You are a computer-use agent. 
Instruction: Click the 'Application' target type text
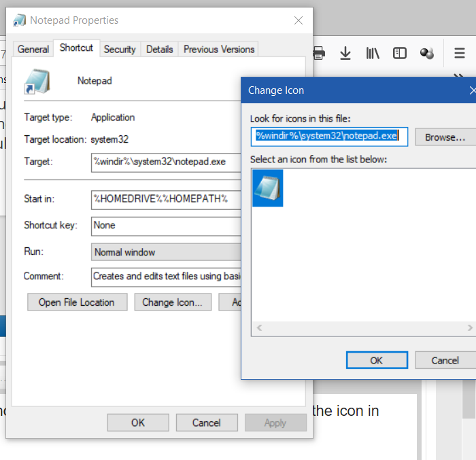click(x=113, y=118)
